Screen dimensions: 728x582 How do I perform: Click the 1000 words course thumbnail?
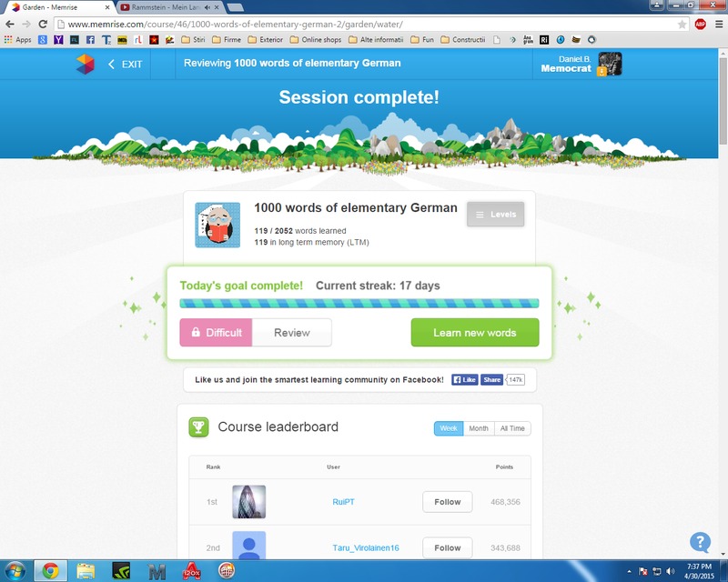coord(217,226)
